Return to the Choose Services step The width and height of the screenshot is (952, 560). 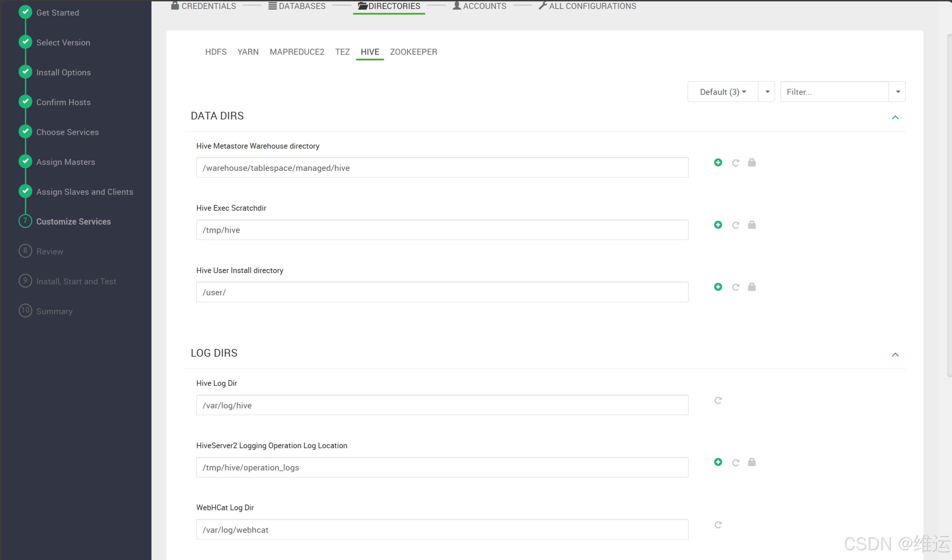67,132
